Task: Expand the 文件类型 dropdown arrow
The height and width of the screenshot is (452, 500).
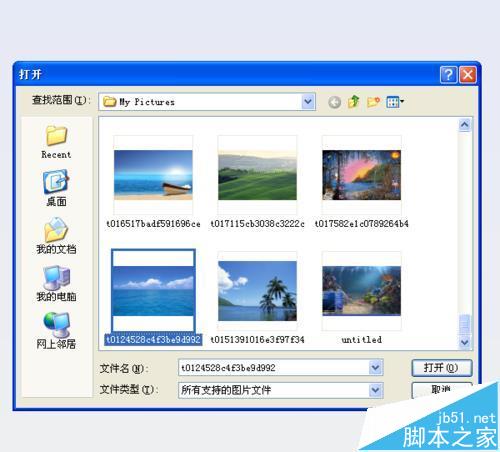Action: click(x=376, y=390)
